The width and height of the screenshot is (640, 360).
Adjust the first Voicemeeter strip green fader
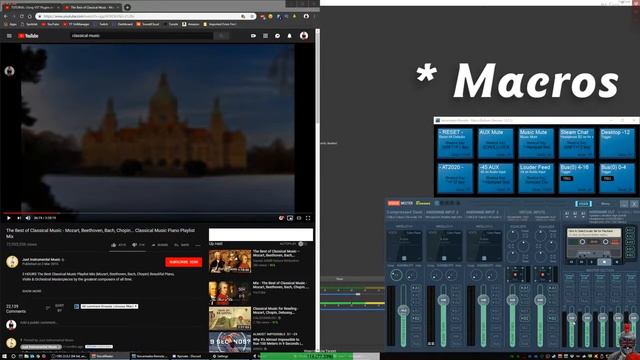click(403, 311)
